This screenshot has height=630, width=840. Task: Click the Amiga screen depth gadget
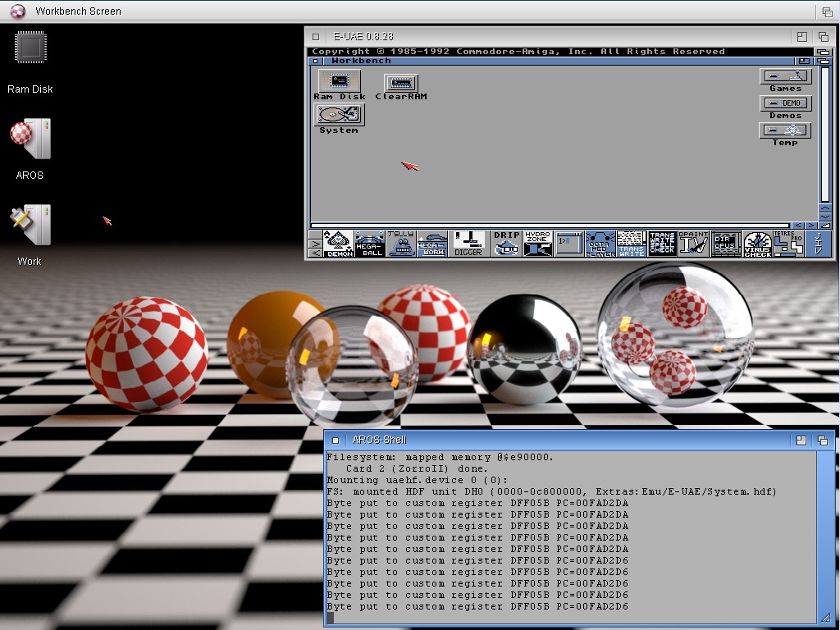coord(822,52)
